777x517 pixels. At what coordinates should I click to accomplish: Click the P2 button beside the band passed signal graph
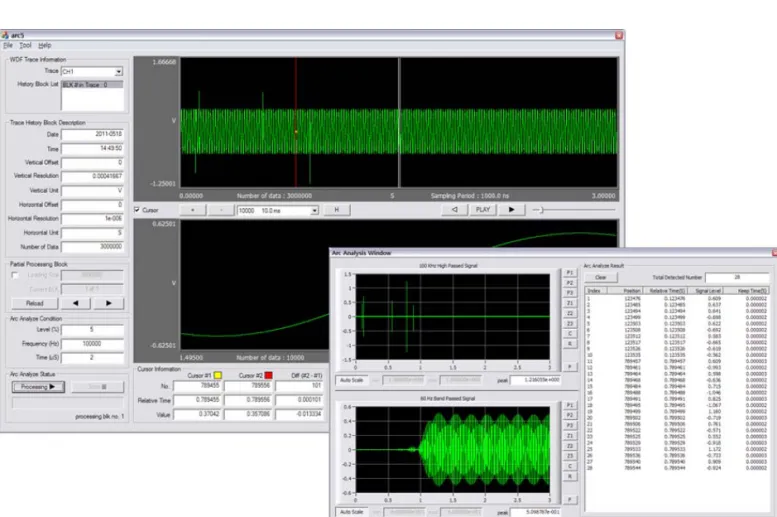point(569,415)
